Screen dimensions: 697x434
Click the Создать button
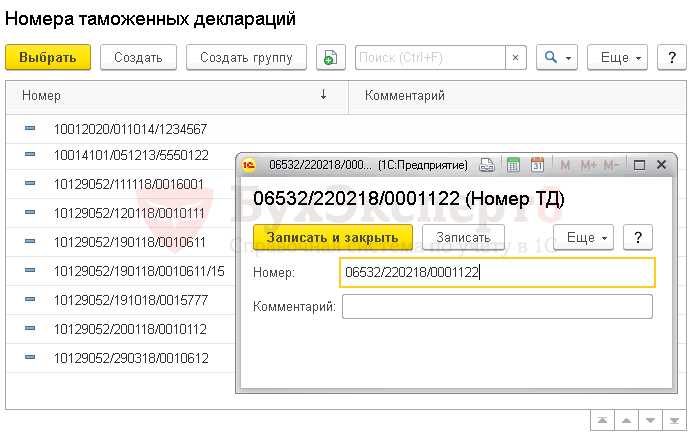[x=138, y=57]
